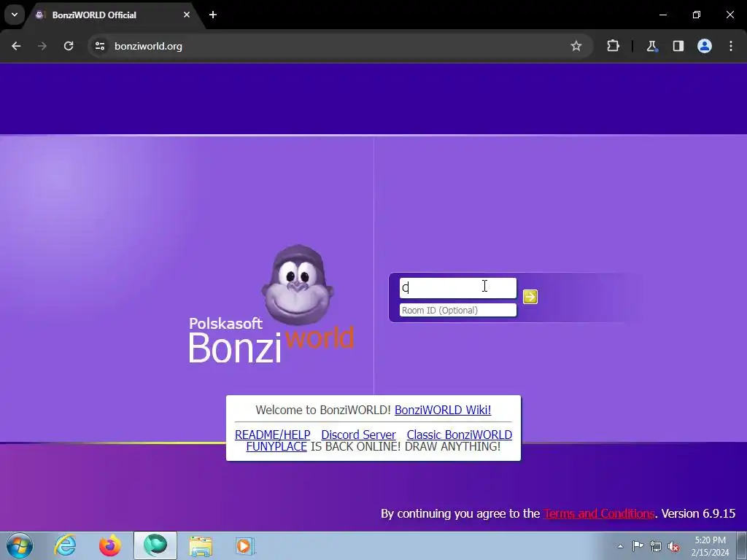Viewport: 747px width, 560px height.
Task: Open the BonziWORLD Wiki! link
Action: pyautogui.click(x=443, y=410)
